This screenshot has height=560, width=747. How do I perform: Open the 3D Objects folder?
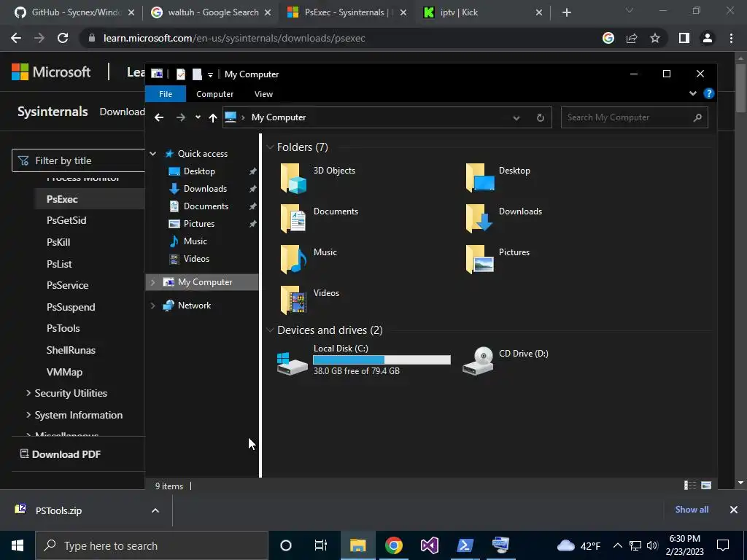point(318,178)
